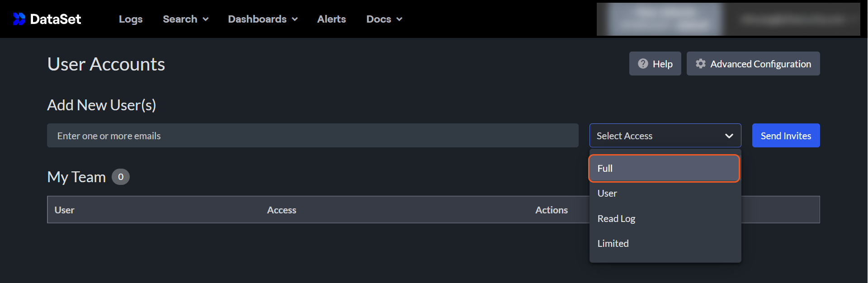Open the Logs page
868x283 pixels.
[x=131, y=19]
